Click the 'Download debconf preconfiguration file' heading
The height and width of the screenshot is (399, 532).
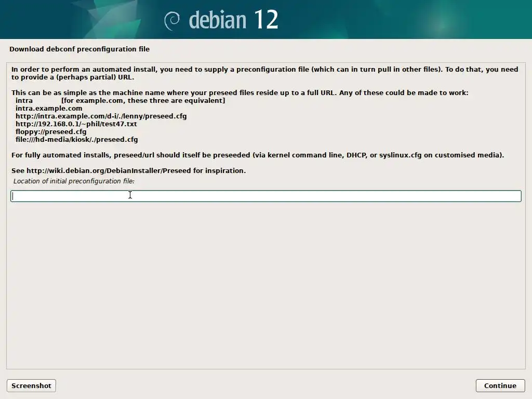point(79,49)
